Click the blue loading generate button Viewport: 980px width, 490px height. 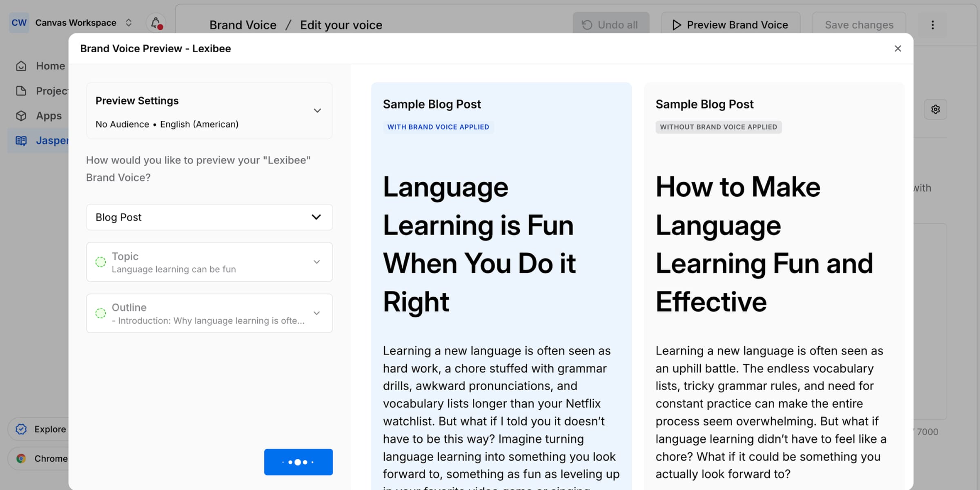click(298, 462)
